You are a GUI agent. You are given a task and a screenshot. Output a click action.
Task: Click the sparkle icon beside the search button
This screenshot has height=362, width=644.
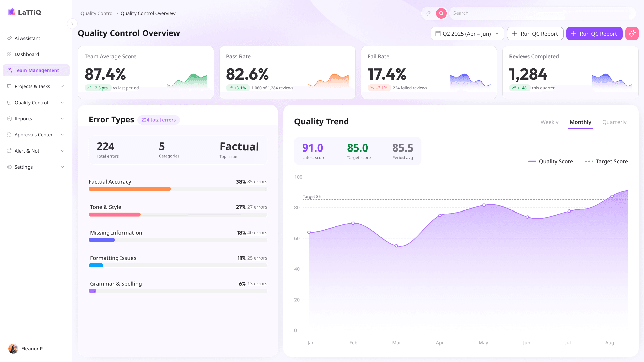(428, 13)
